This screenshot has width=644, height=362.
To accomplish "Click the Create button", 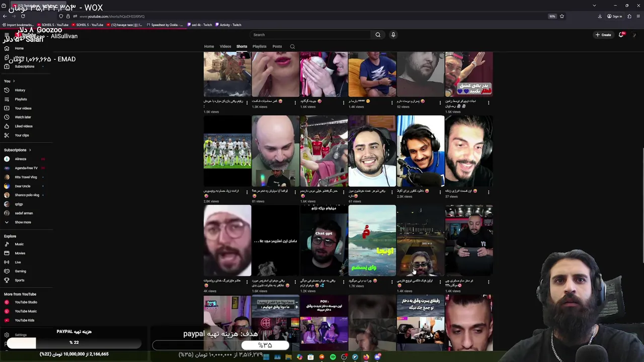I will 603,35.
